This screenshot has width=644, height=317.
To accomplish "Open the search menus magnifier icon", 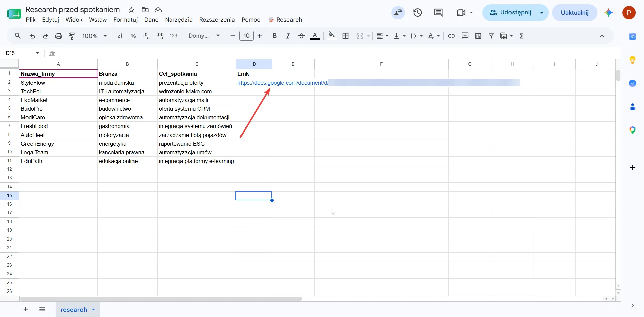I will [x=18, y=36].
